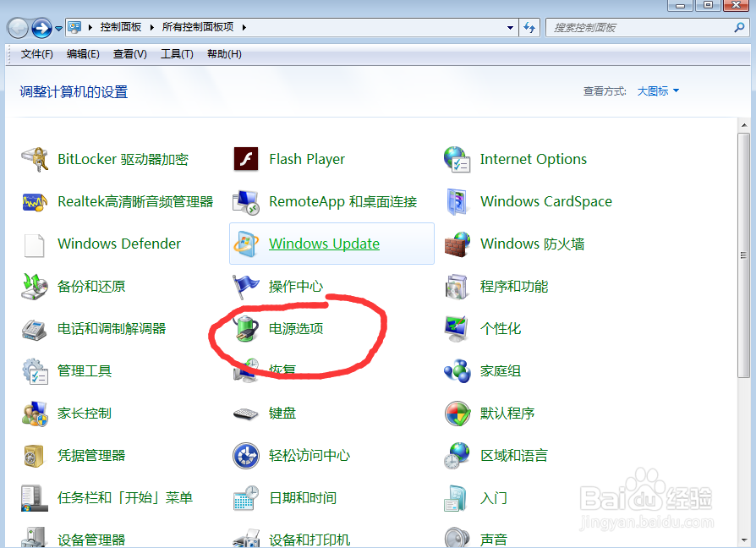Open the 操作中心 flag icon
Screen dimensions: 756x548
coord(246,287)
